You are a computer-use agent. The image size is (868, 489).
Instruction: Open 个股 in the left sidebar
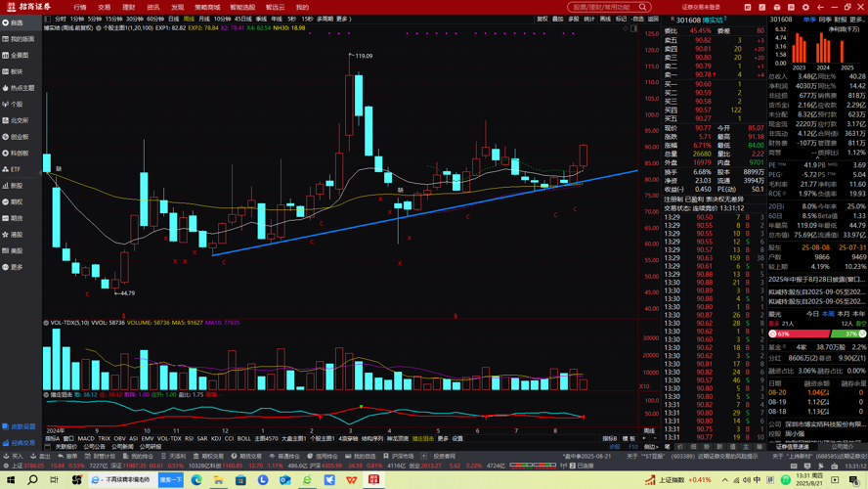pos(14,104)
